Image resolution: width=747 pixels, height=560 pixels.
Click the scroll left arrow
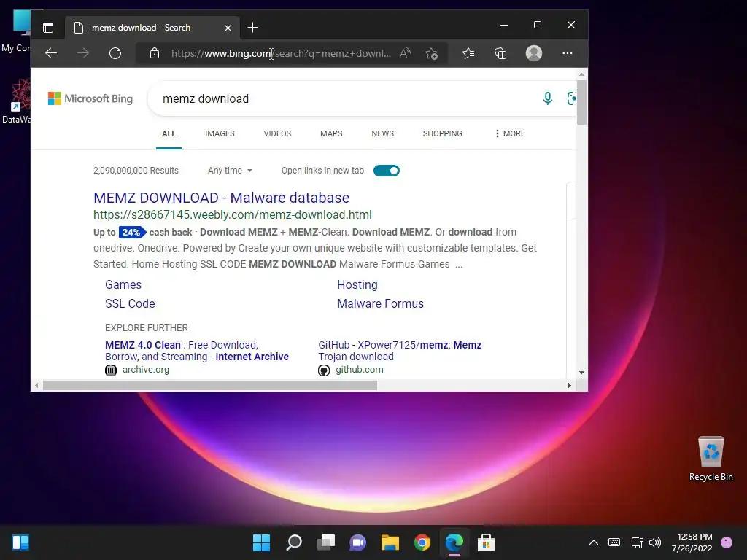[x=36, y=385]
